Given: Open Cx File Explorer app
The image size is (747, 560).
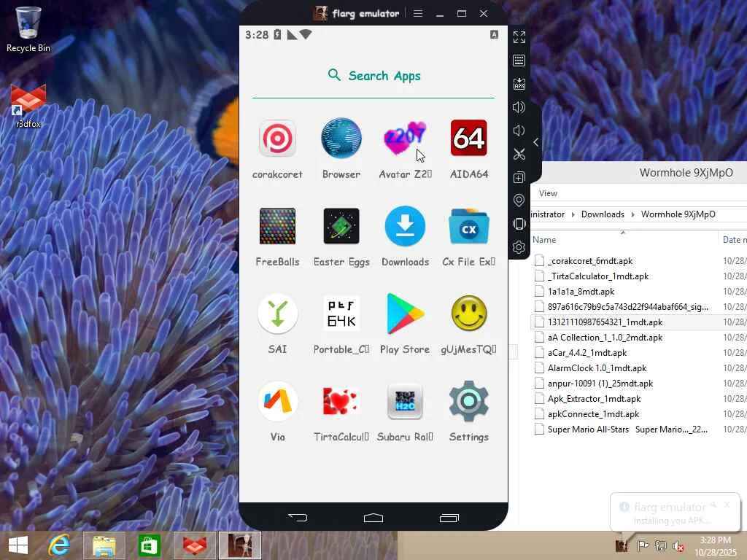Looking at the screenshot, I should click(x=469, y=226).
